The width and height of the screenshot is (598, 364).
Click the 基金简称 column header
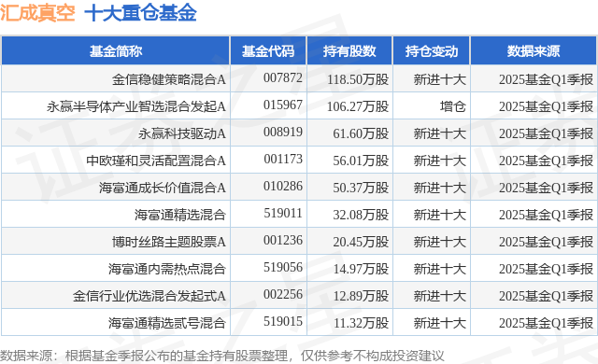(116, 51)
